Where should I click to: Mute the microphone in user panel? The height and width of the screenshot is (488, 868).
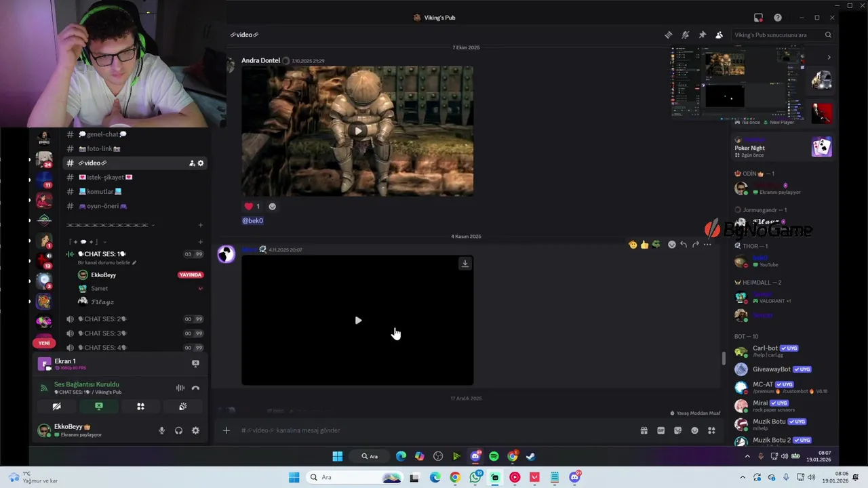tap(161, 430)
